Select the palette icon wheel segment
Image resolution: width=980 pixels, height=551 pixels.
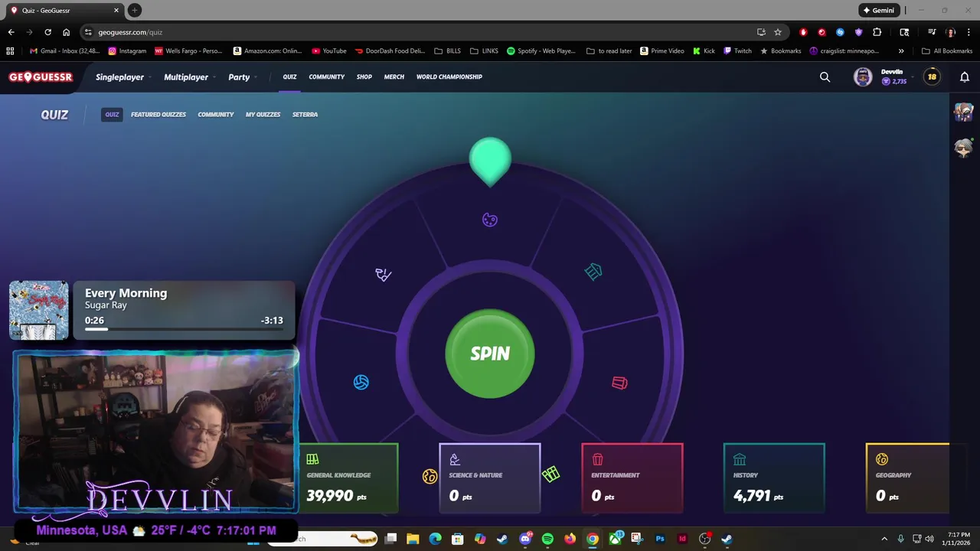click(x=490, y=220)
